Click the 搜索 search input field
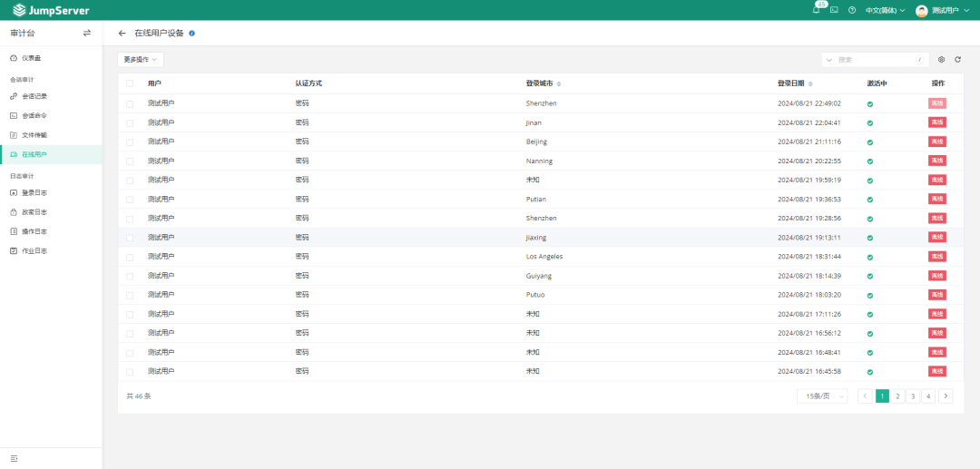The height and width of the screenshot is (469, 980). (876, 59)
